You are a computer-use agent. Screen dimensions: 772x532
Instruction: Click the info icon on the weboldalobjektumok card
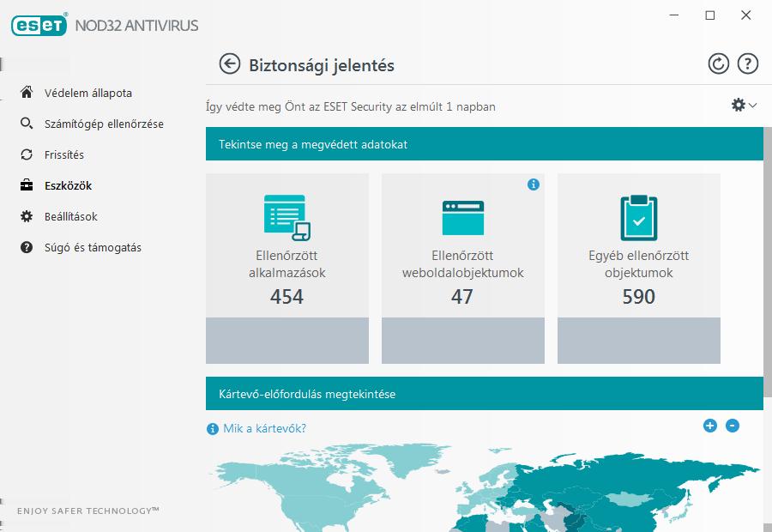(x=534, y=184)
